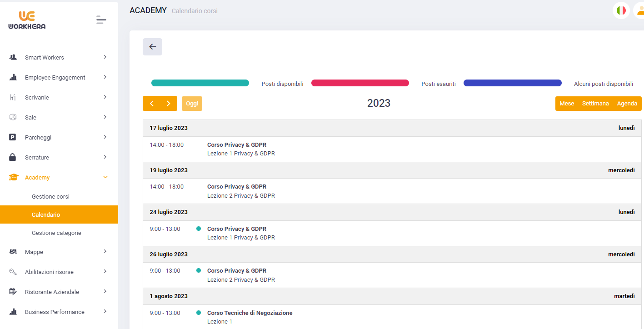Expand the Employee Engagement chevron

click(105, 77)
